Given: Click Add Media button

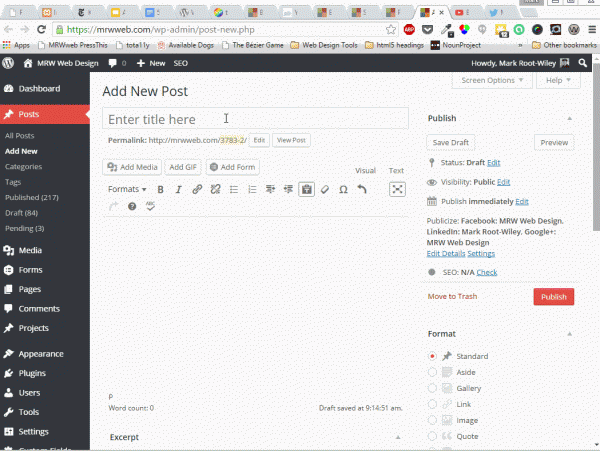Looking at the screenshot, I should (132, 167).
